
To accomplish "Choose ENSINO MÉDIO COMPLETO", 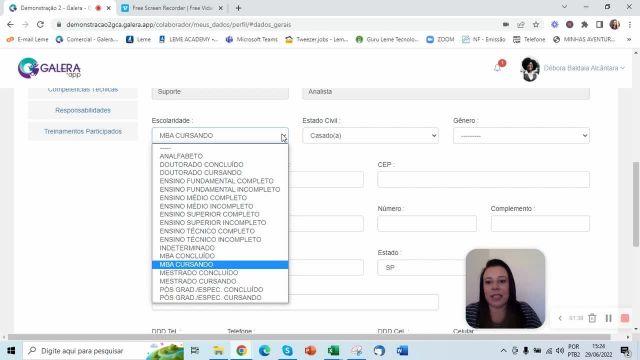I will [x=220, y=198].
